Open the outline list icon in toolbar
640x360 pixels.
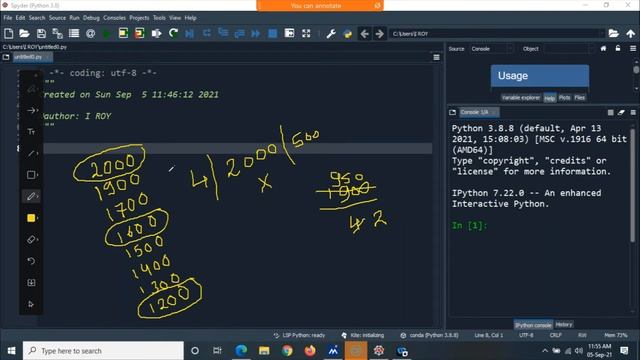tap(74, 33)
